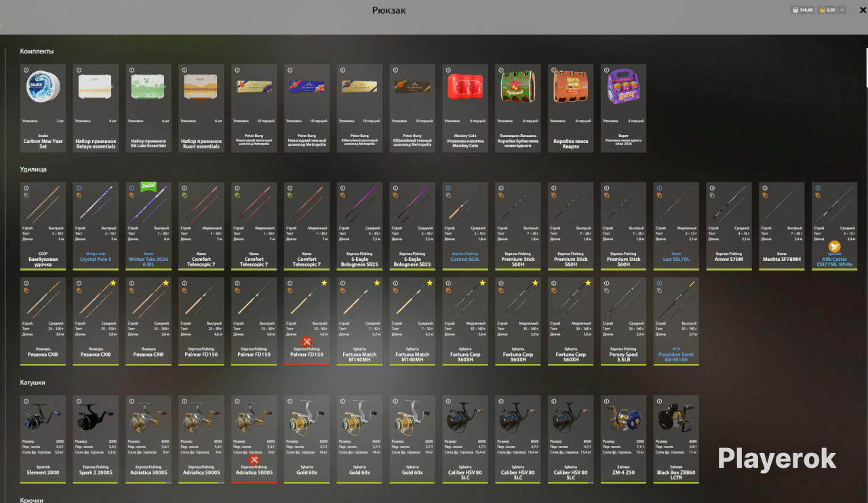Click the stack icon on Crystal Pole 5 card
Image resolution: width=868 pixels, height=503 pixels.
coord(79,195)
